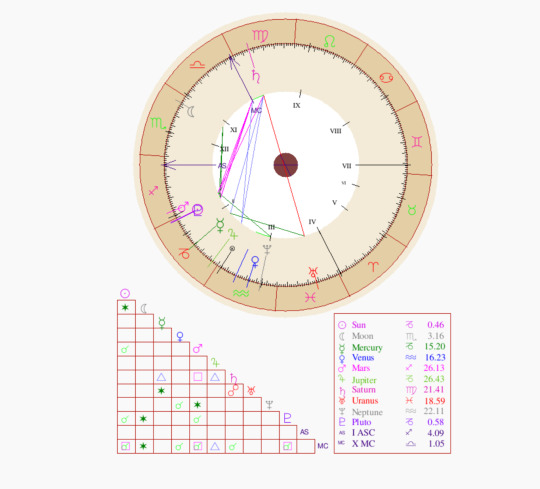Select 'Mercury' in the legend table
Image resolution: width=540 pixels, height=489 pixels.
point(367,347)
